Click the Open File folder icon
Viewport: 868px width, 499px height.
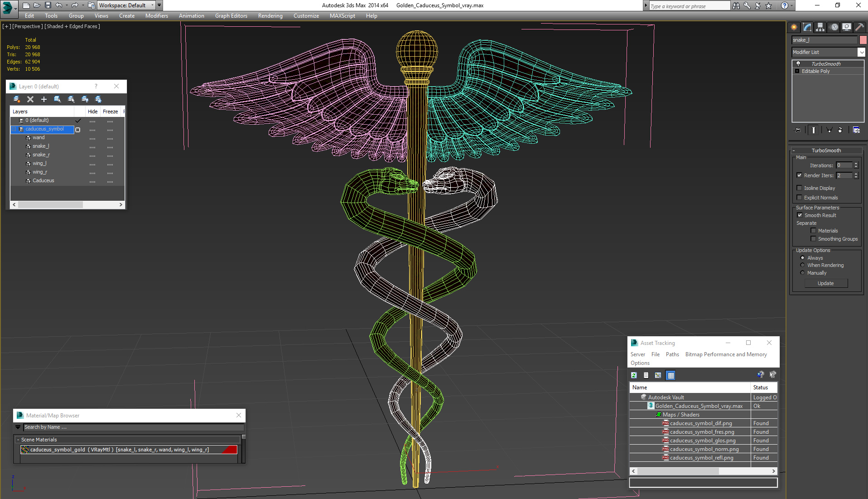(37, 5)
